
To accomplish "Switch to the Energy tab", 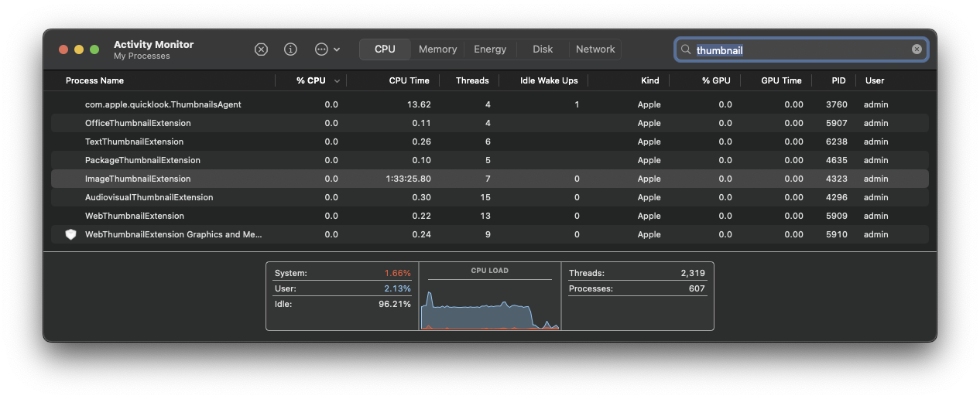I will coord(490,49).
